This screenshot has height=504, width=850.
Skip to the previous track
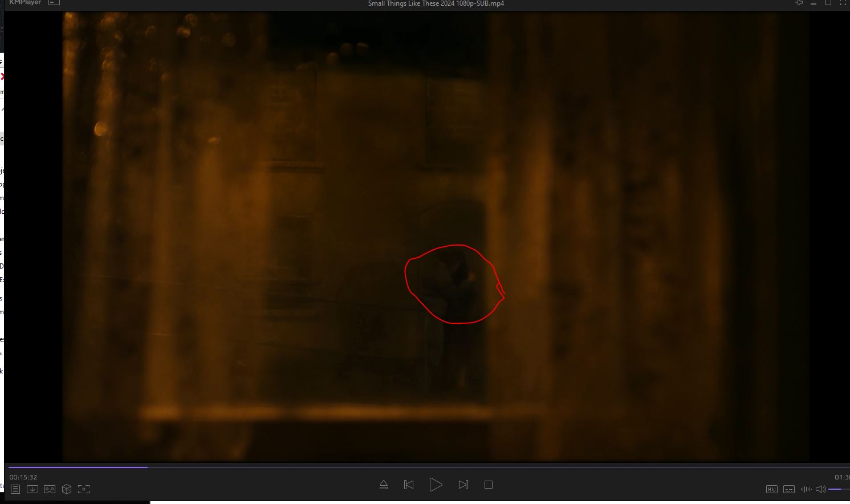click(409, 485)
